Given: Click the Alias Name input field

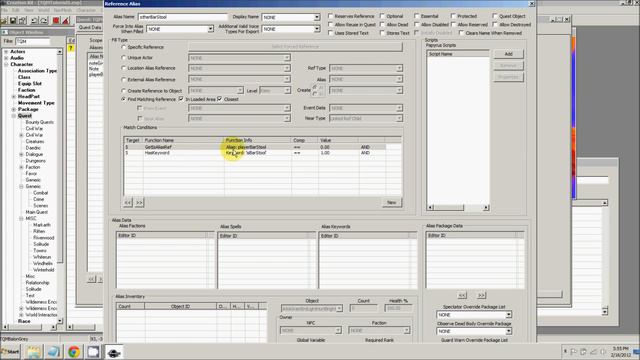Looking at the screenshot, I should (x=182, y=17).
